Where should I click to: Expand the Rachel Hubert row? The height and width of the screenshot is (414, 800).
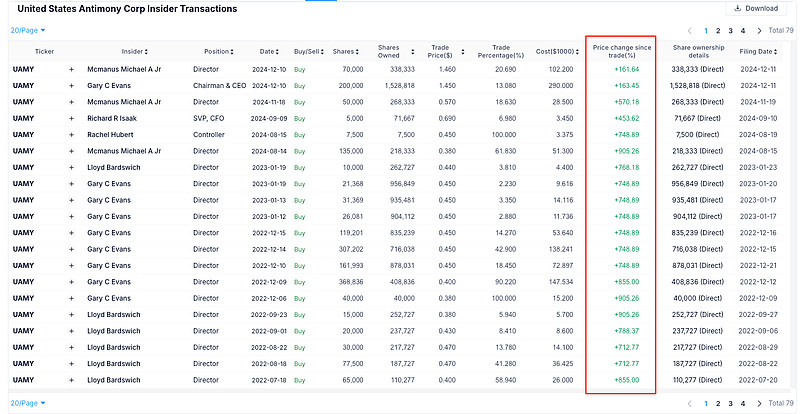pos(71,134)
